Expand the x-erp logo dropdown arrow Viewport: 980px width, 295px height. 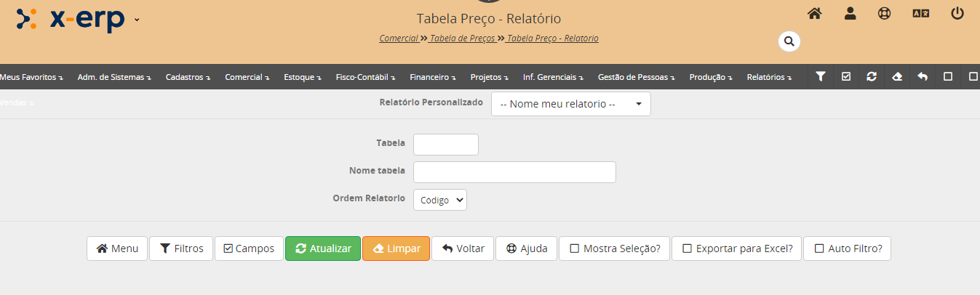tap(137, 20)
